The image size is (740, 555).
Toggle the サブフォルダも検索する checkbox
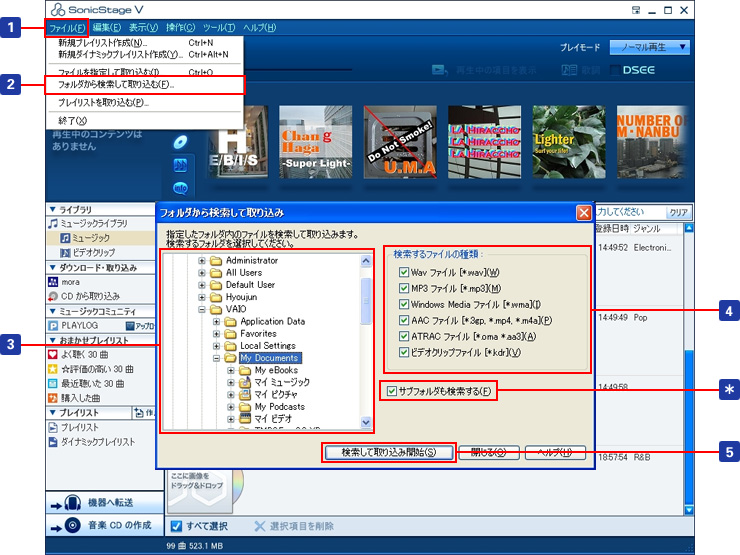pyautogui.click(x=392, y=390)
